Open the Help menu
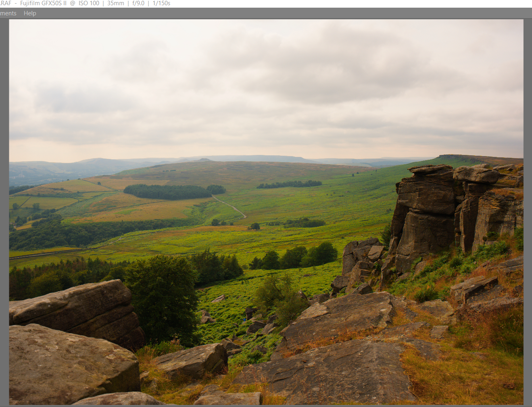 coord(30,13)
